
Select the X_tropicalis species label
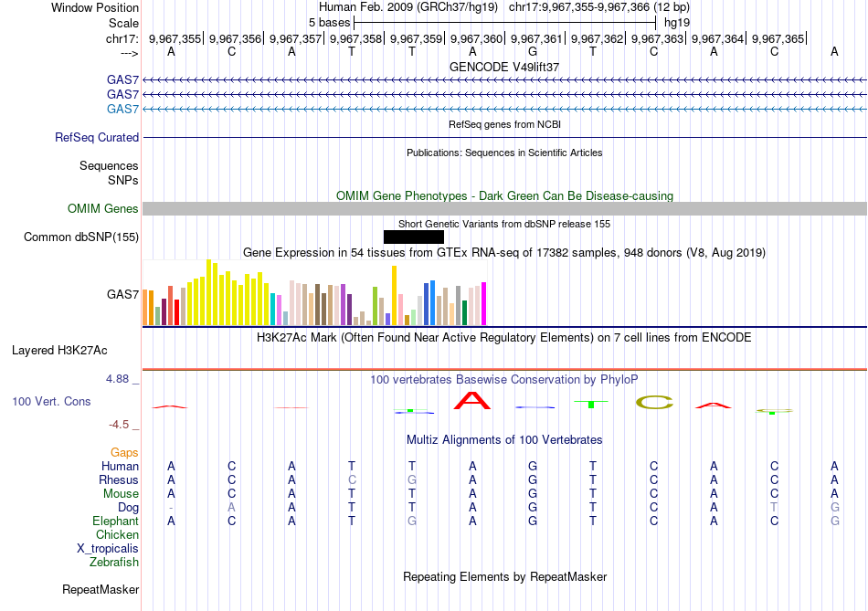click(108, 549)
